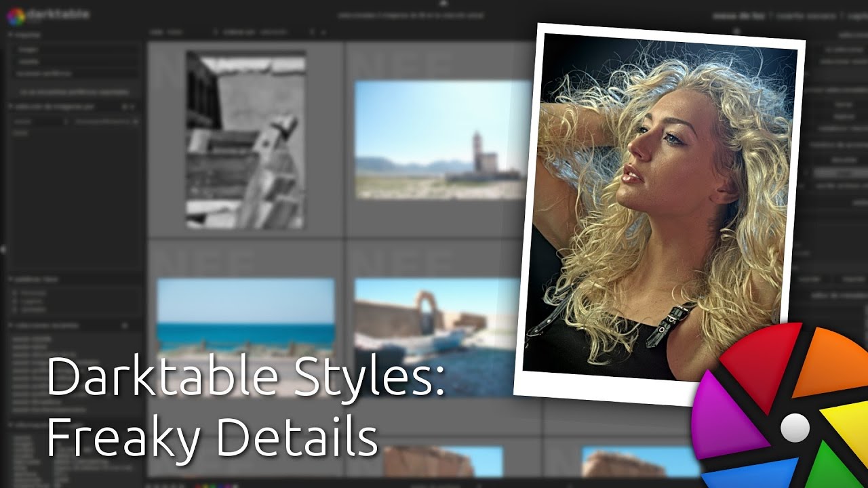This screenshot has height=488, width=868.
Task: Collapse the left side panel arrow
Action: pyautogui.click(x=3, y=249)
